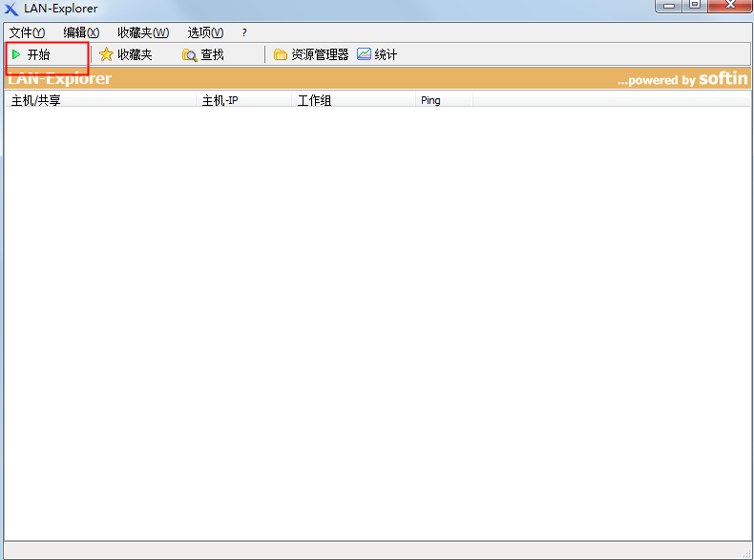Maximize the LAN-Explorer window

coord(695,6)
